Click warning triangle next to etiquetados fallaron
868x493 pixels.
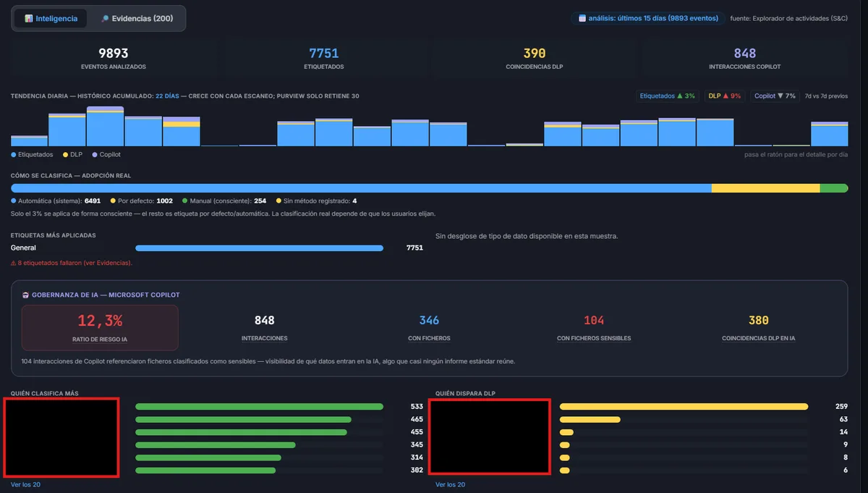pyautogui.click(x=14, y=263)
